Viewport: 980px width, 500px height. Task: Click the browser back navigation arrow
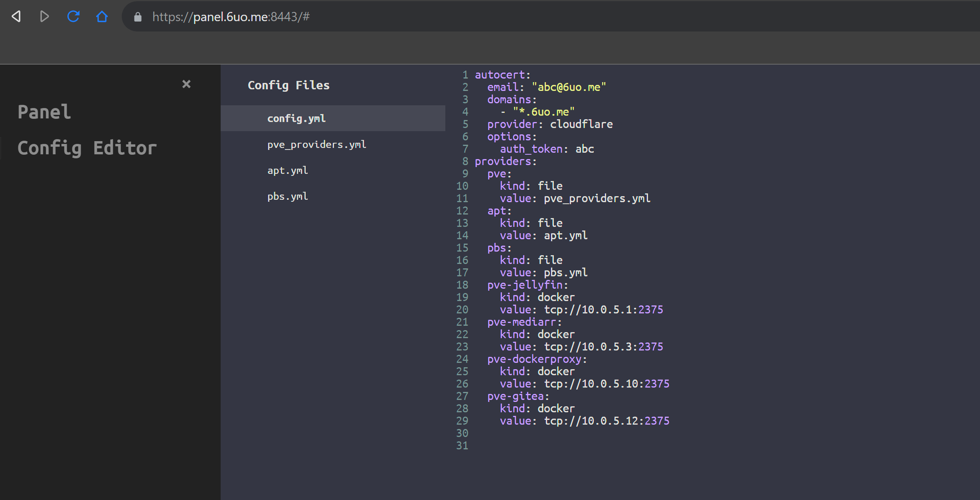(x=16, y=17)
